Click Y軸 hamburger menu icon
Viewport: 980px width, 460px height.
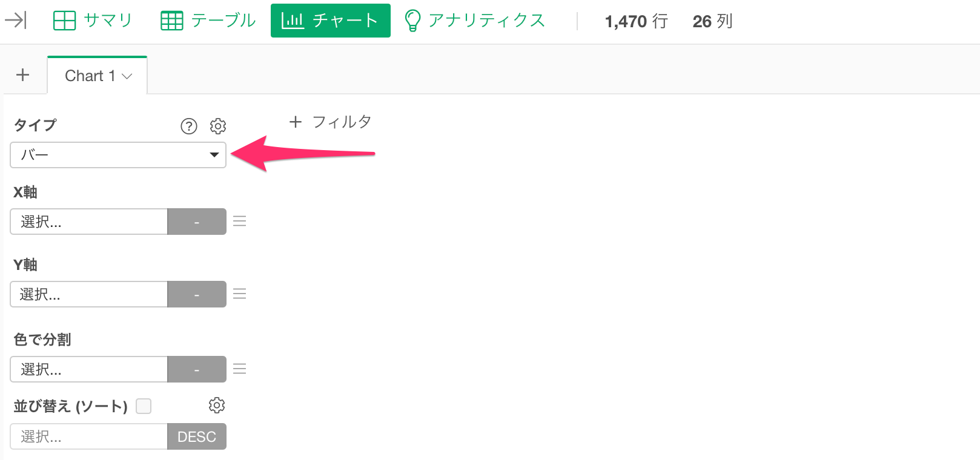[240, 294]
